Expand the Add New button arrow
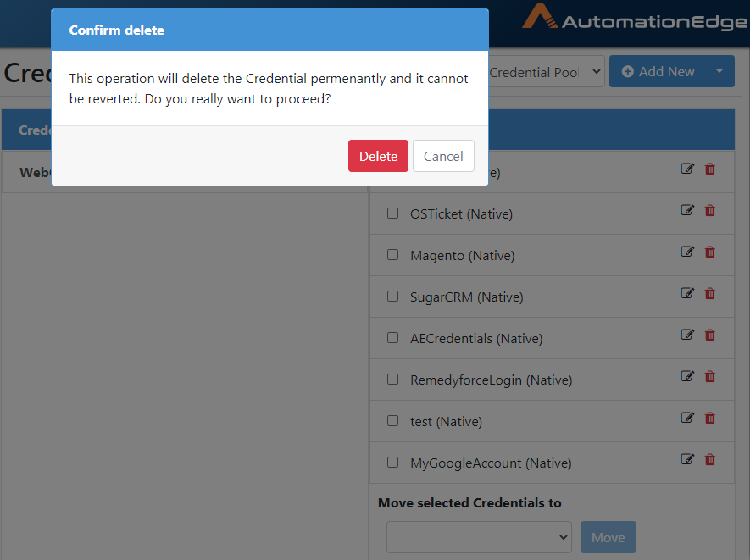The height and width of the screenshot is (560, 750). [719, 71]
